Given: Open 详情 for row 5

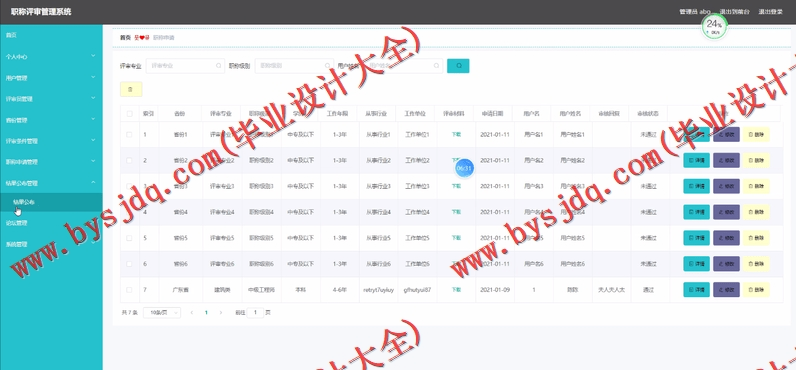Looking at the screenshot, I should [x=696, y=238].
